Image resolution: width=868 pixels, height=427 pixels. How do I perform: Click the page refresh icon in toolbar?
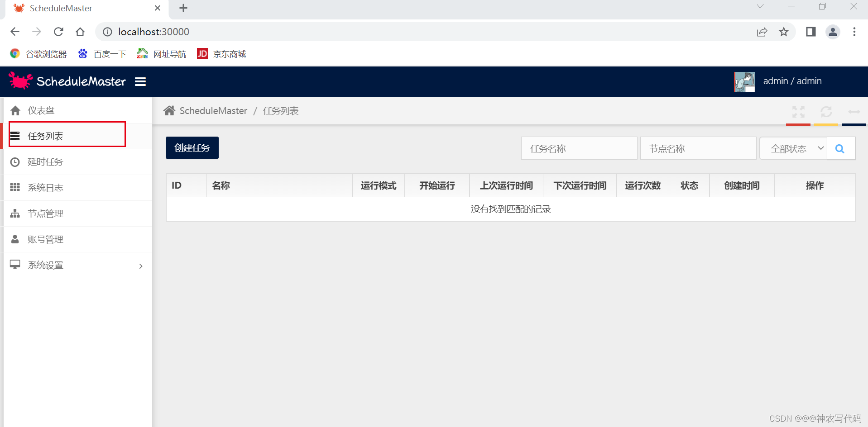pos(826,111)
